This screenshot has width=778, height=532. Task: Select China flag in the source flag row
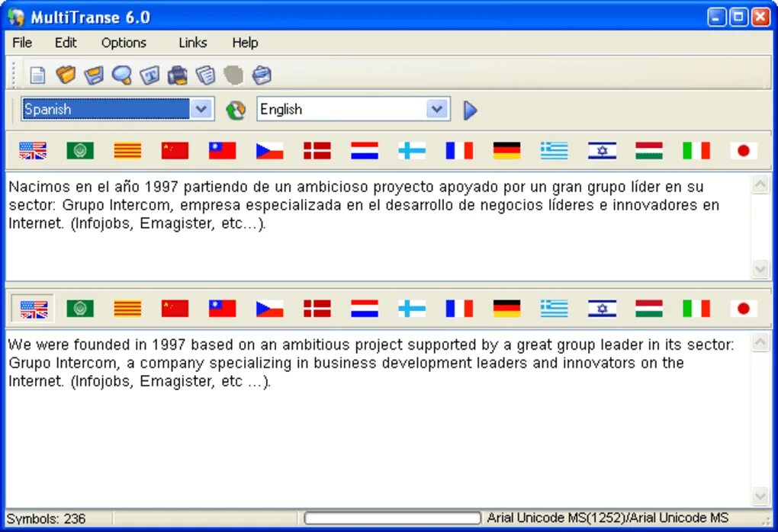(x=175, y=151)
